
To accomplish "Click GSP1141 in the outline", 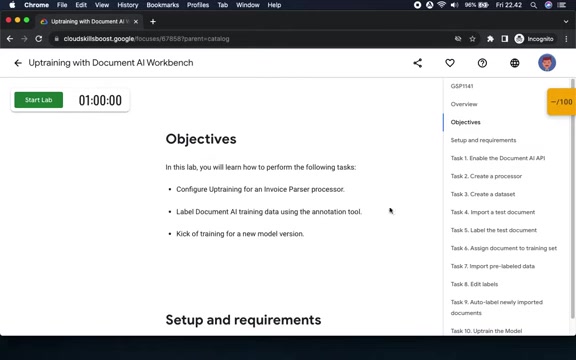I will 462,86.
